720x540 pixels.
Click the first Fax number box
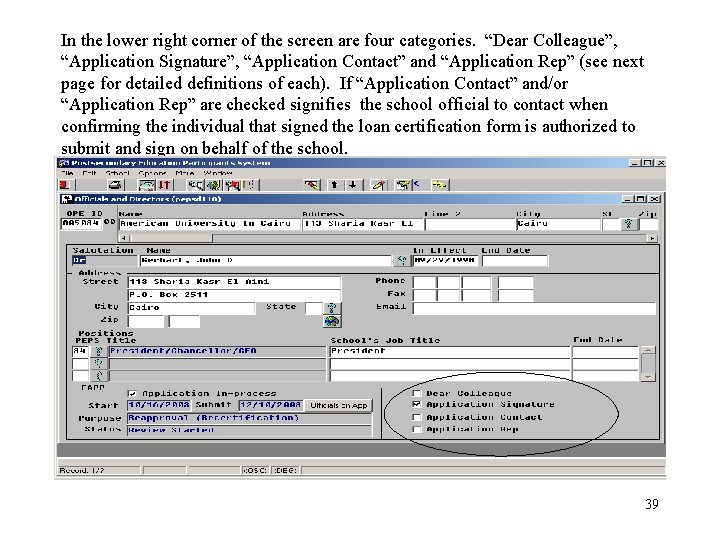[424, 295]
